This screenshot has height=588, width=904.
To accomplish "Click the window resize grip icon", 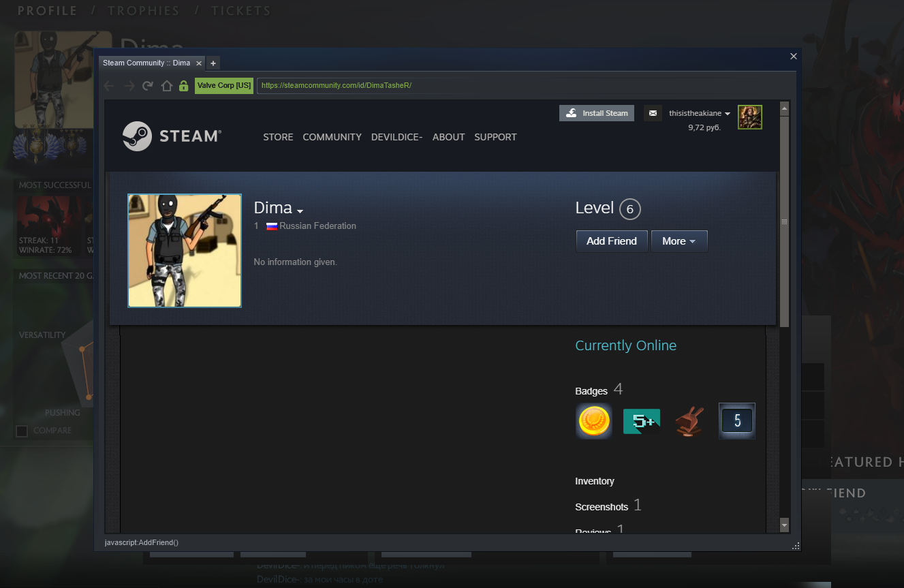I will point(795,546).
